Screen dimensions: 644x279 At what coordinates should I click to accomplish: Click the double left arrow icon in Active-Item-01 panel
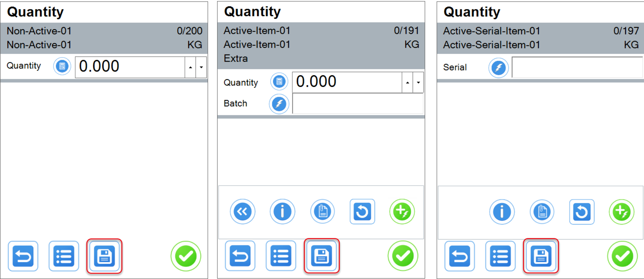point(242,212)
